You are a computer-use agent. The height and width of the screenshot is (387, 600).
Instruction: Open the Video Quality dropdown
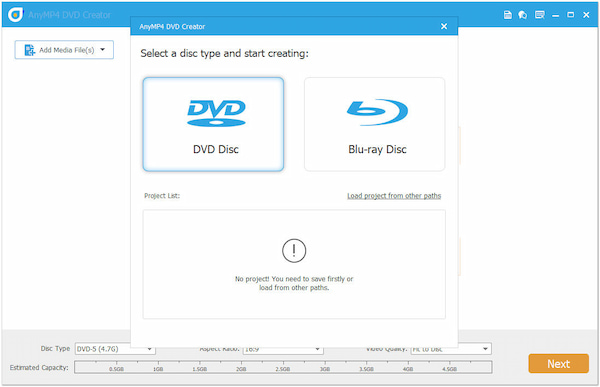click(451, 349)
